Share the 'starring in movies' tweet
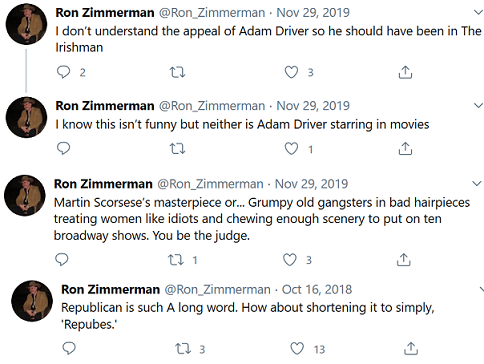Viewport: 484px width, 364px height. tap(405, 149)
